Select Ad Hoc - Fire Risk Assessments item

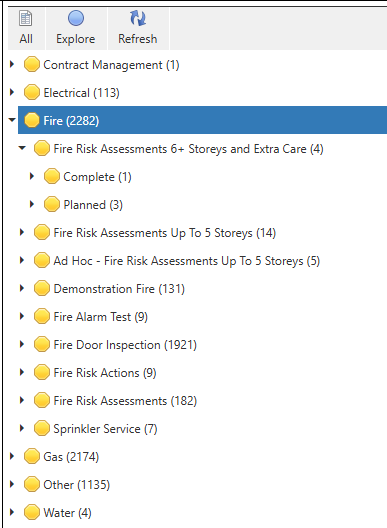tap(187, 261)
